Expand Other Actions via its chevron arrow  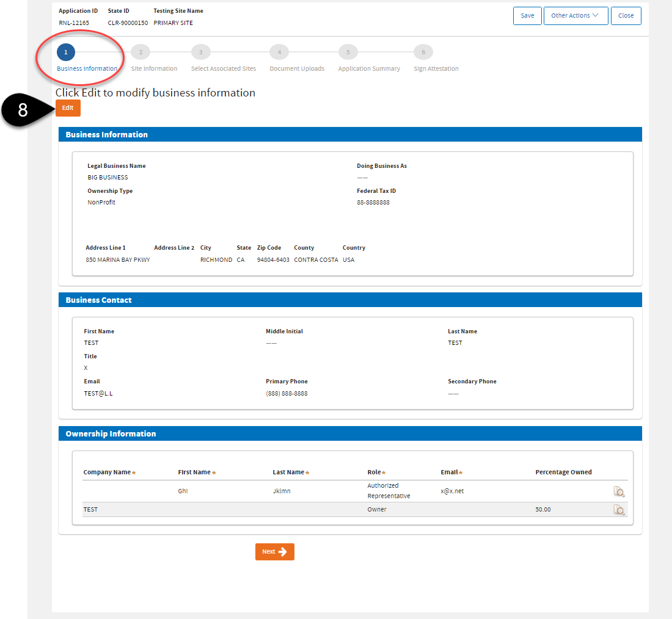click(594, 16)
